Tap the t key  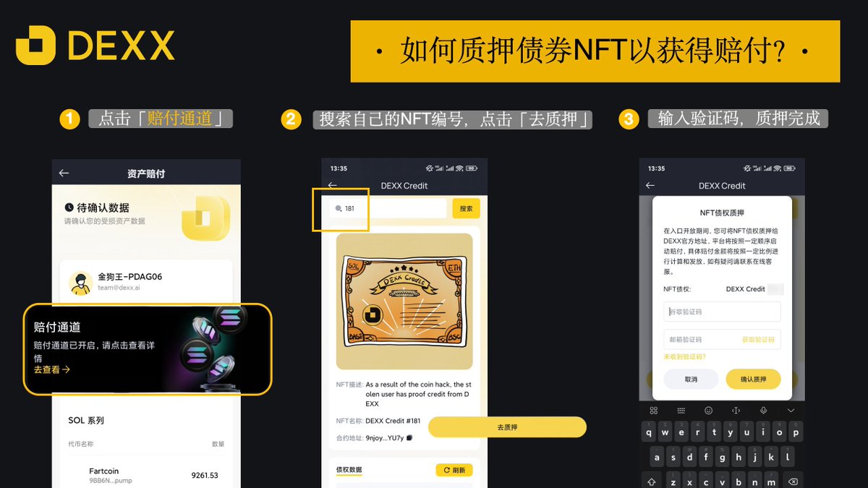[x=714, y=432]
